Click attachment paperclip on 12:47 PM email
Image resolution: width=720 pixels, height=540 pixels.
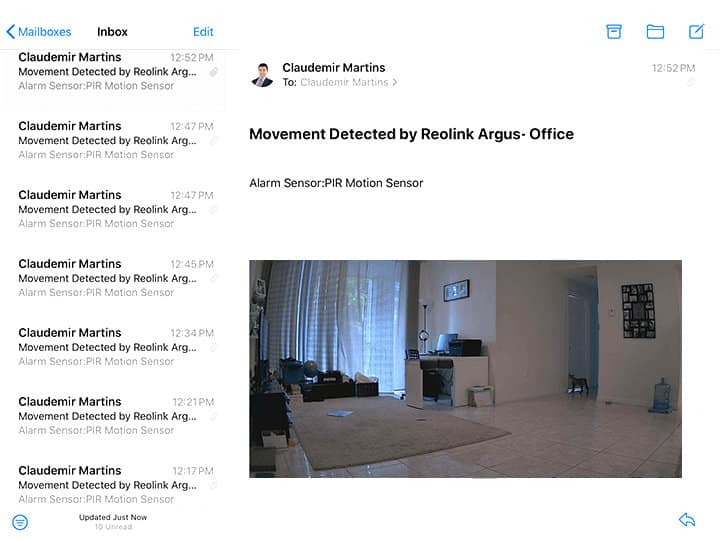213,141
